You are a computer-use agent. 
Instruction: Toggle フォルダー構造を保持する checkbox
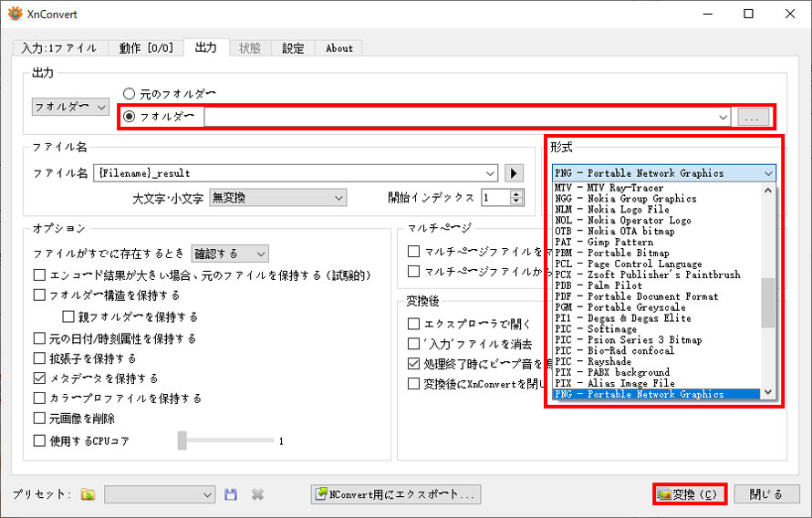point(39,295)
